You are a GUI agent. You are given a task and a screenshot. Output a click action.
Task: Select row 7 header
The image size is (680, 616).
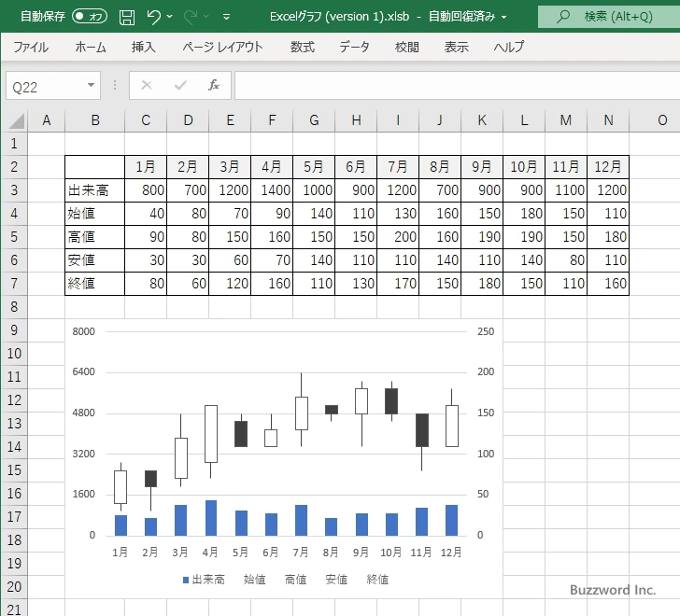point(14,284)
